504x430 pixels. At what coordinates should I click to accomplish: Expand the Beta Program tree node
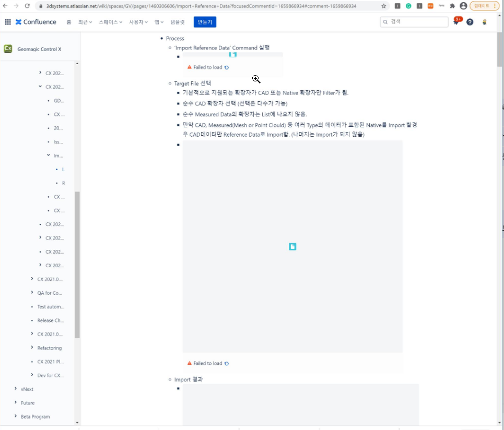click(x=16, y=416)
